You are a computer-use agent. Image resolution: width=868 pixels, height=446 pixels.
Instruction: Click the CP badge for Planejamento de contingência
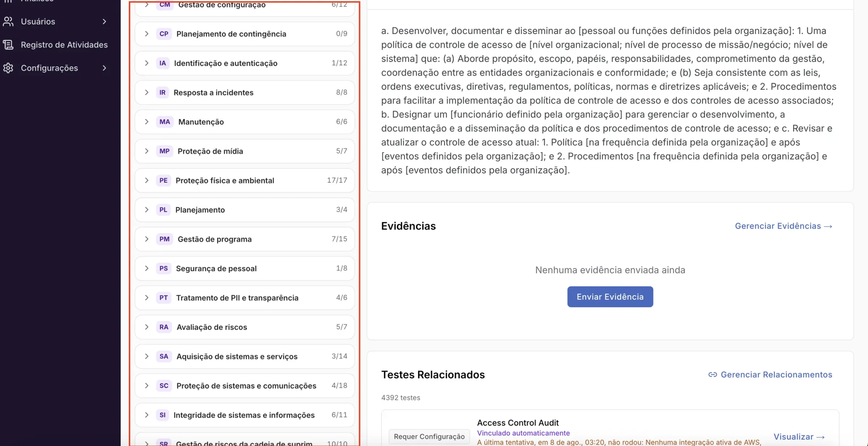(x=164, y=34)
